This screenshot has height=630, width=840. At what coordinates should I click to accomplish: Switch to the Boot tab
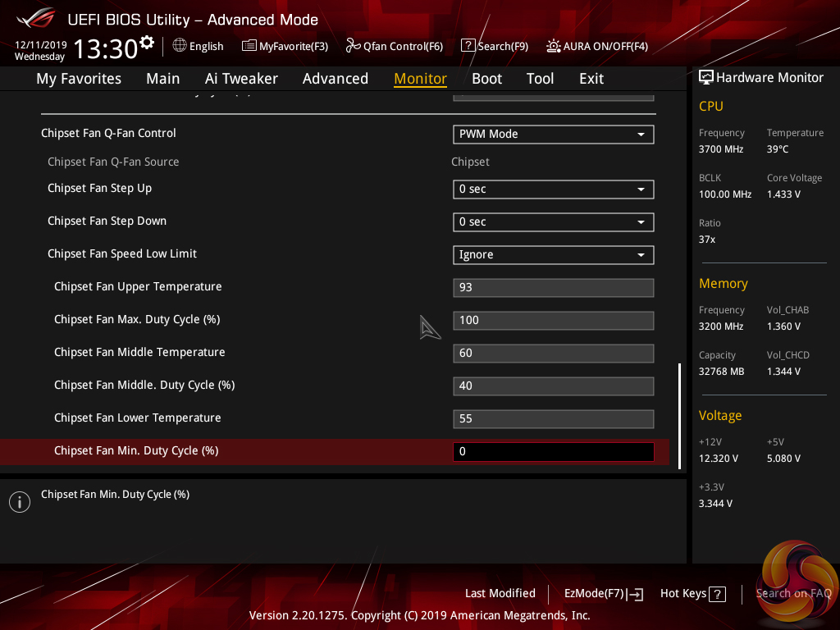click(486, 79)
